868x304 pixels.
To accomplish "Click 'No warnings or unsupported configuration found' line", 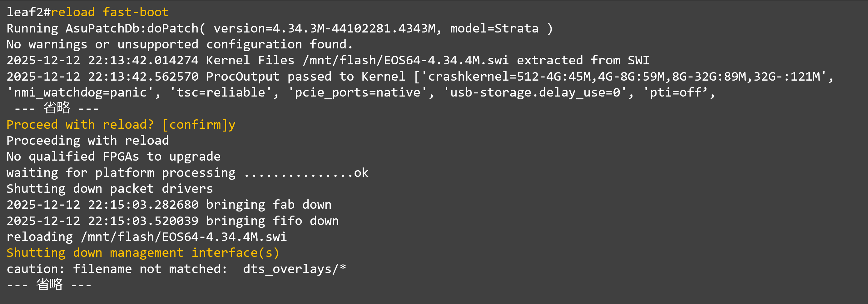I will (180, 44).
